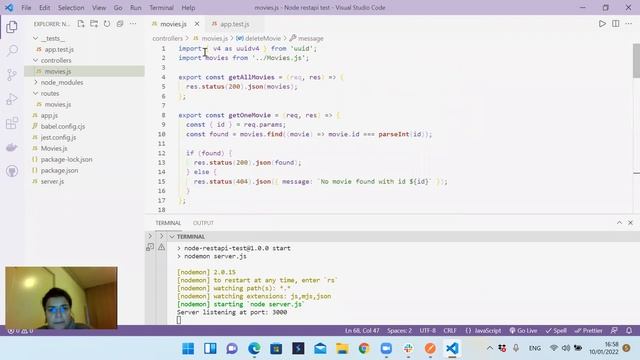Go to line via Ln 68, Col 47
640x360 pixels.
[x=362, y=331]
